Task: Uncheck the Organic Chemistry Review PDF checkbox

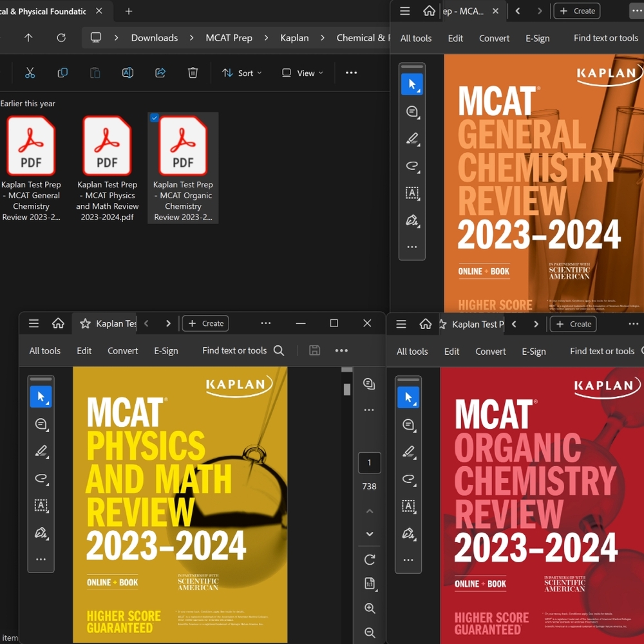Action: pos(155,118)
